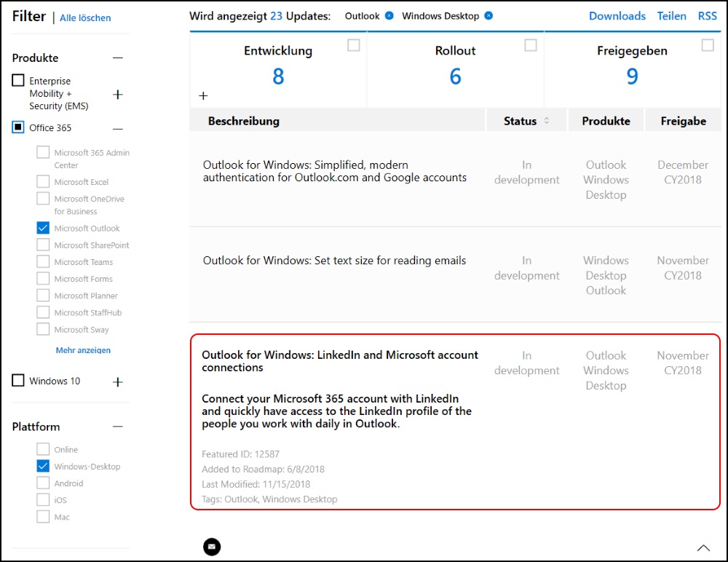The height and width of the screenshot is (562, 728).
Task: Click the Tags: Outlook, Windows Desktop line
Action: pyautogui.click(x=269, y=499)
